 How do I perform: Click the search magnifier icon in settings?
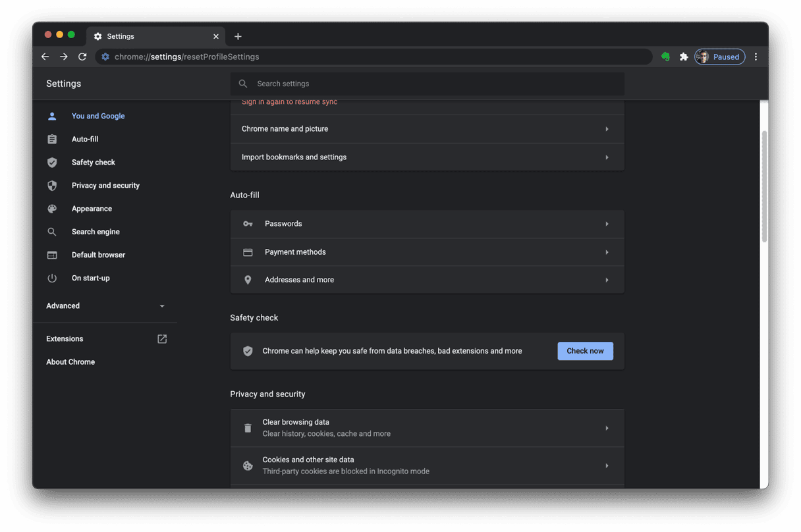click(243, 84)
